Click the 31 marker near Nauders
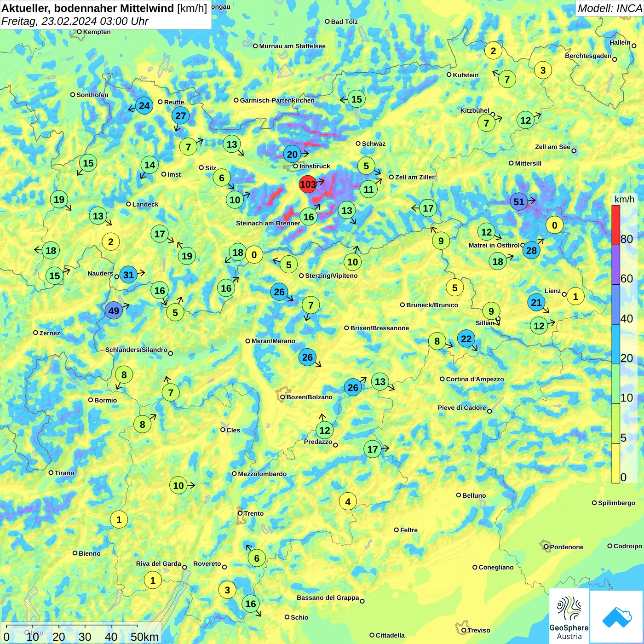The width and height of the screenshot is (644, 644). 128,275
